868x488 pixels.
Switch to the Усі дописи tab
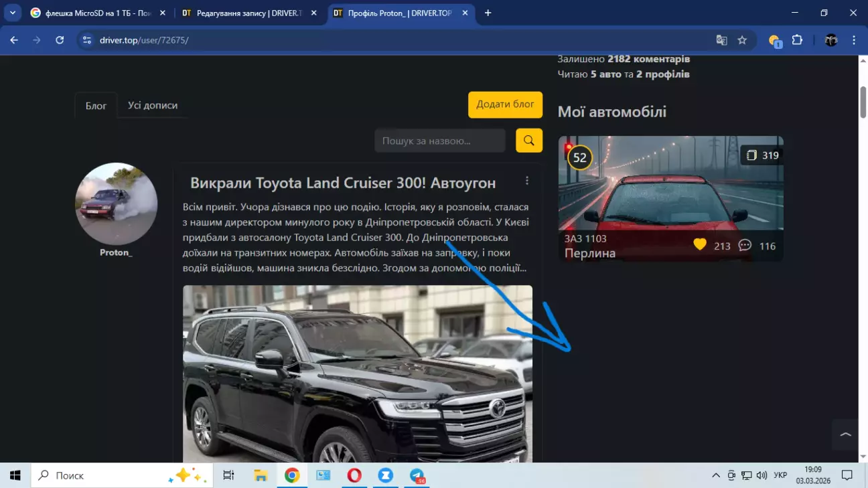tap(153, 105)
